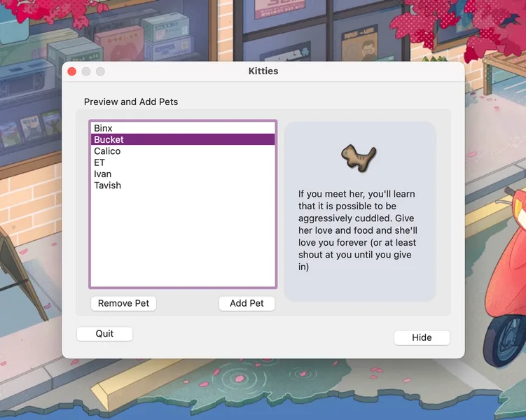Click the Add Pet button
Viewport: 526px width, 420px height.
click(247, 303)
